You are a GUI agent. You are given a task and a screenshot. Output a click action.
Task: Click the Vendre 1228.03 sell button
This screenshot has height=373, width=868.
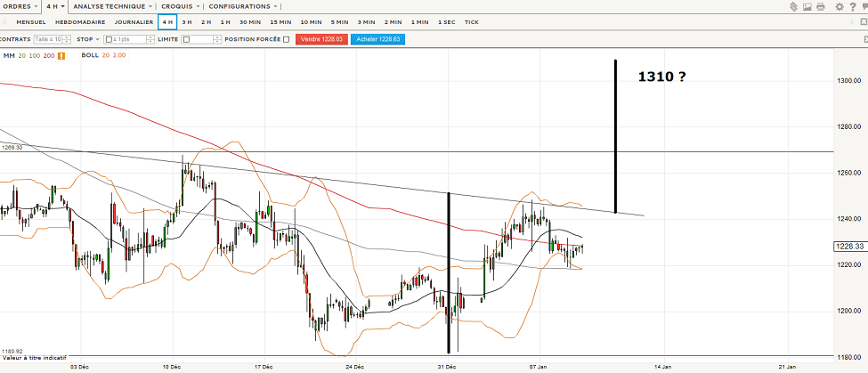(320, 39)
